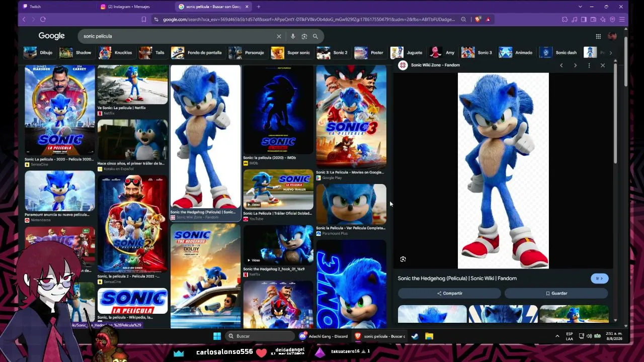The image size is (644, 362).
Task: Go back to the previous page
Action: click(24, 19)
